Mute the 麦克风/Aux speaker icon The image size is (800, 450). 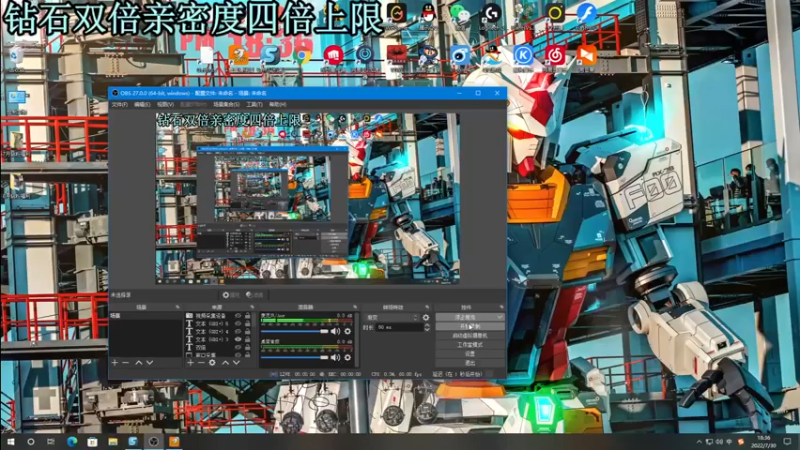click(x=335, y=331)
